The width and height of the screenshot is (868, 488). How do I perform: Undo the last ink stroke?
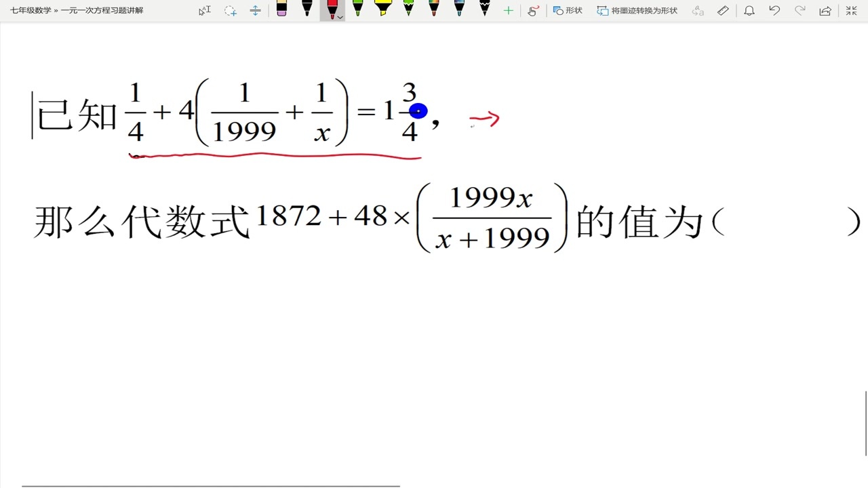pos(774,10)
